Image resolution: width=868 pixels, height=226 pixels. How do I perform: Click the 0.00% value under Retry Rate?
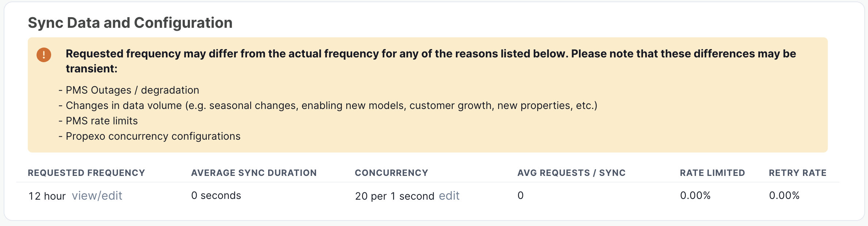pyautogui.click(x=784, y=196)
